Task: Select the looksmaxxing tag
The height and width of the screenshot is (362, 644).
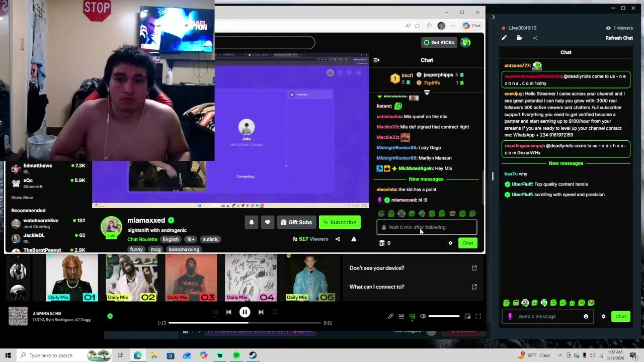Action: (184, 249)
